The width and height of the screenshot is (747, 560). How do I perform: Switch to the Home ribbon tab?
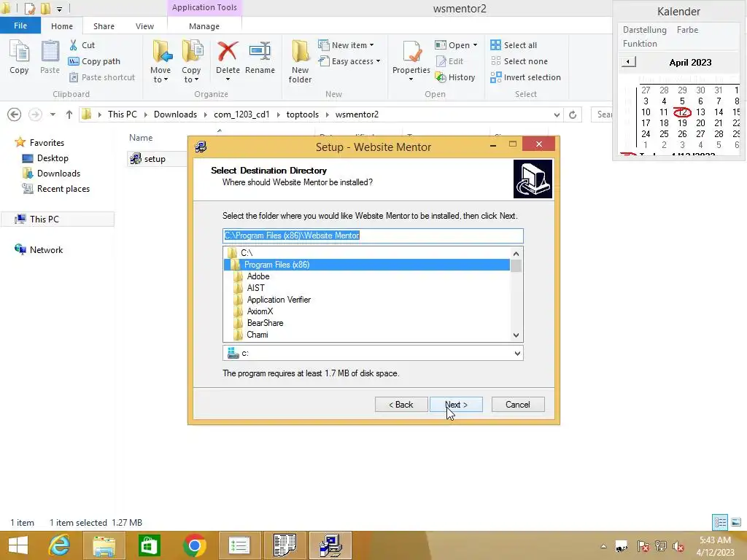point(62,26)
